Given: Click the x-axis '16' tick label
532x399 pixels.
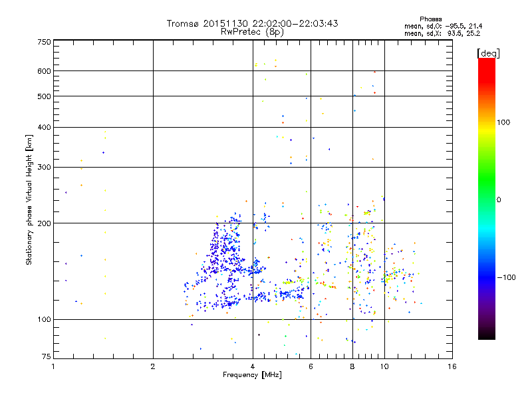Looking at the screenshot, I should click(x=452, y=366).
